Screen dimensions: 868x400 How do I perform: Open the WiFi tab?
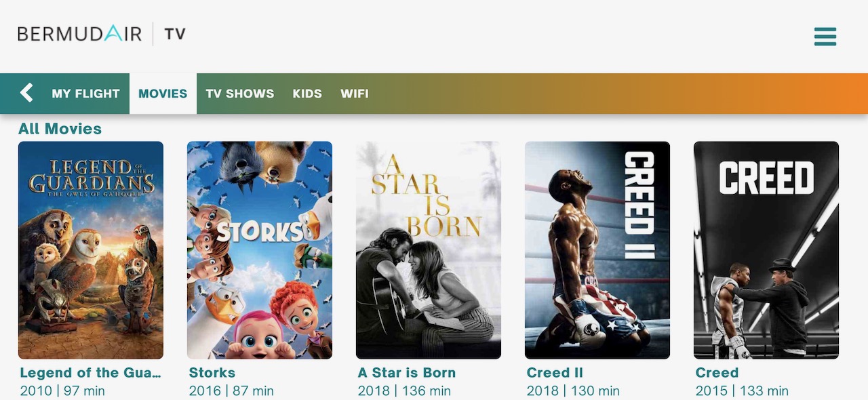355,94
